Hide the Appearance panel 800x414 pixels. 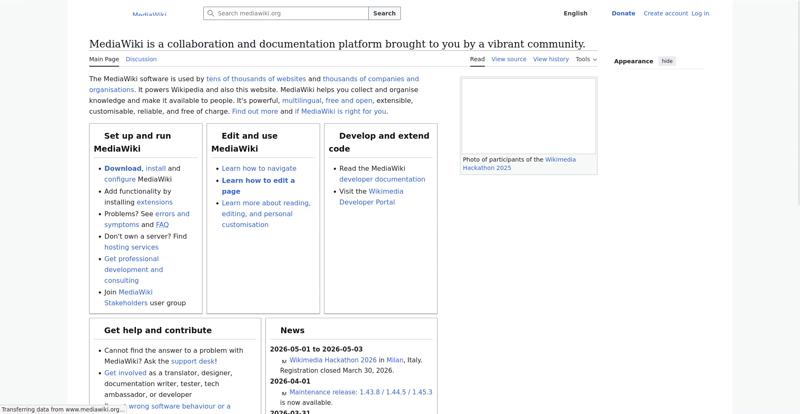point(667,61)
